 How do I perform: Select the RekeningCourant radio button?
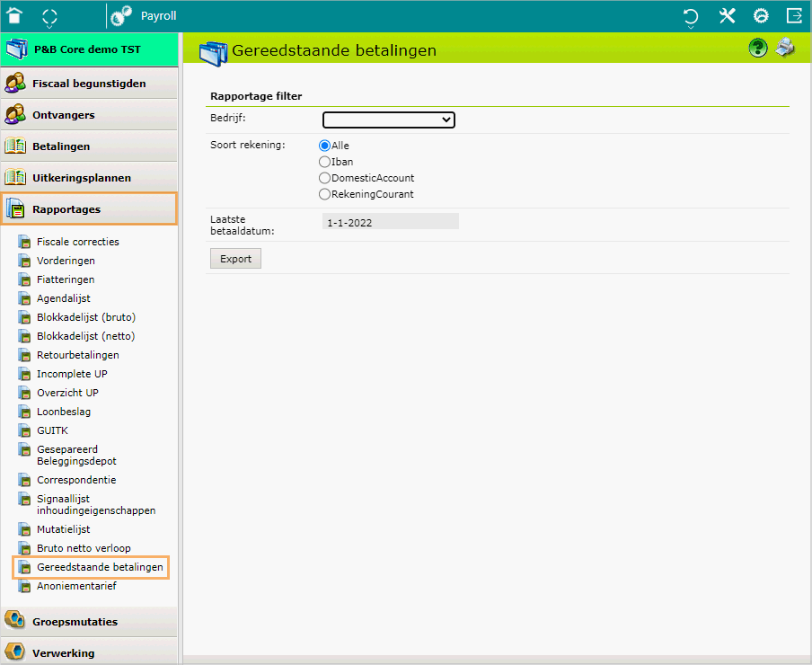(324, 194)
